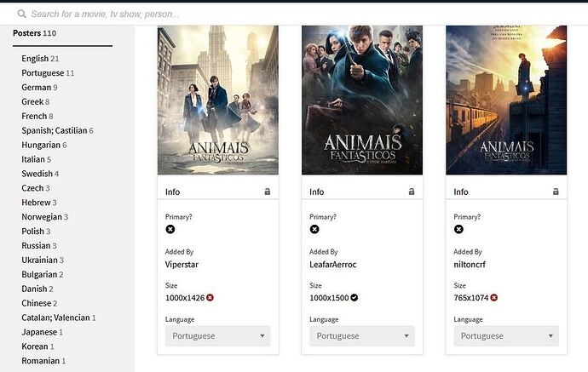The width and height of the screenshot is (588, 372).
Task: Open the LeafarAerroc cast poster thumbnail
Action: [362, 100]
